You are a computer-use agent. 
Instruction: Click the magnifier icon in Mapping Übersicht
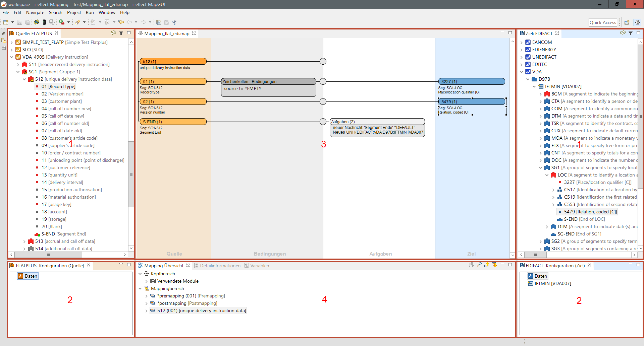479,265
